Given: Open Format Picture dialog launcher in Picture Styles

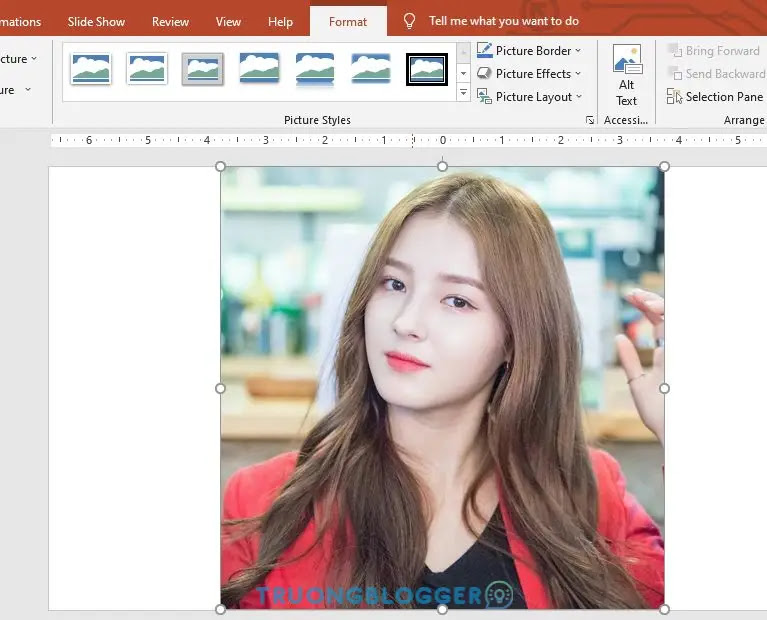Looking at the screenshot, I should [x=590, y=120].
